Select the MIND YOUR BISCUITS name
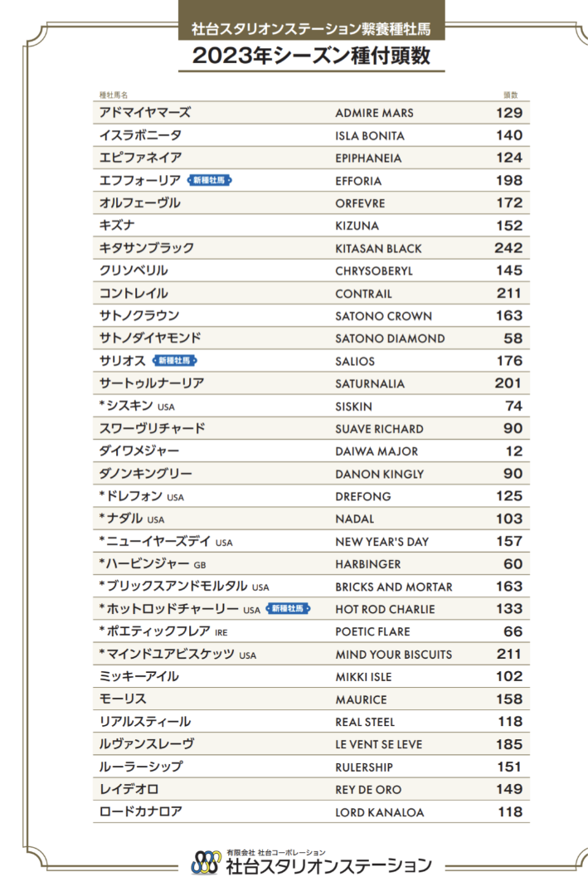The height and width of the screenshot is (896, 588). click(393, 655)
